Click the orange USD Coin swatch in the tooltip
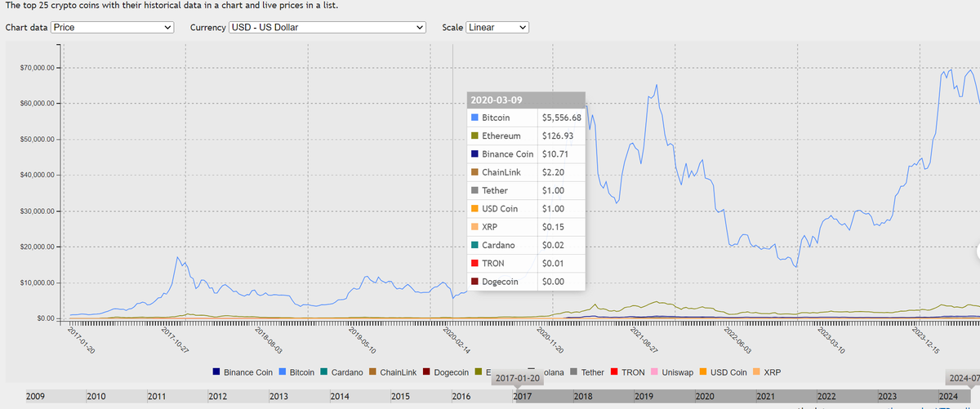This screenshot has height=409, width=980. point(475,209)
